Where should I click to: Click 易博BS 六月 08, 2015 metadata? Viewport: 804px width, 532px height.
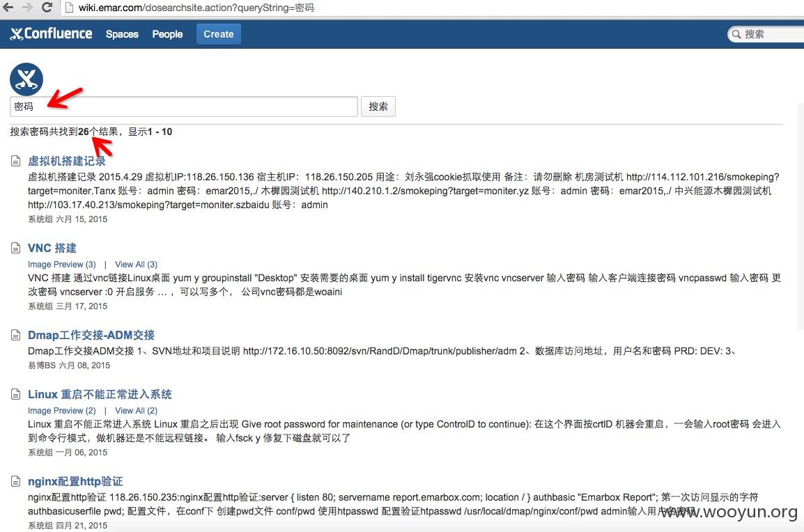pyautogui.click(x=69, y=366)
